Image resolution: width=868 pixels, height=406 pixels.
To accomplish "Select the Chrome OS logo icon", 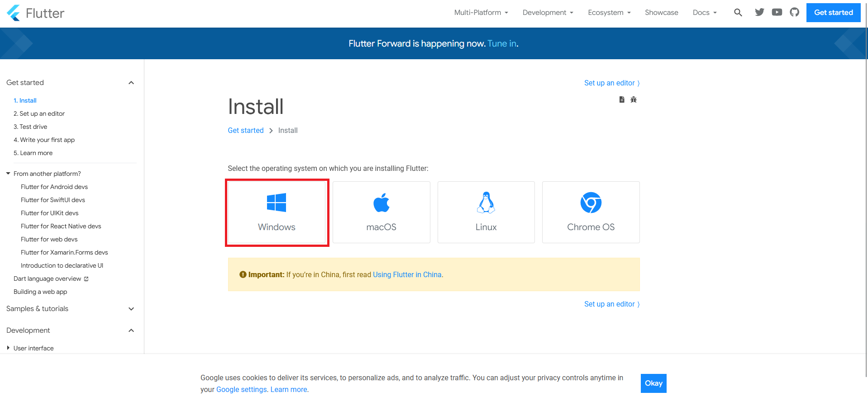I will point(591,202).
